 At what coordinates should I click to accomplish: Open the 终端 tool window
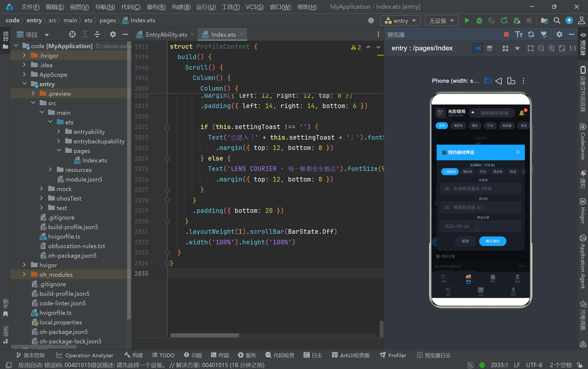point(220,355)
